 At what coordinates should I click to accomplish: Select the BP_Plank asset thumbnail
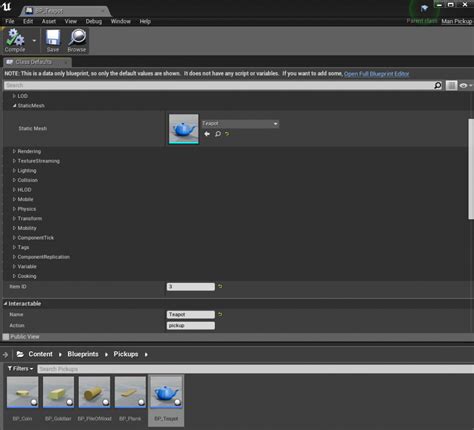130,392
